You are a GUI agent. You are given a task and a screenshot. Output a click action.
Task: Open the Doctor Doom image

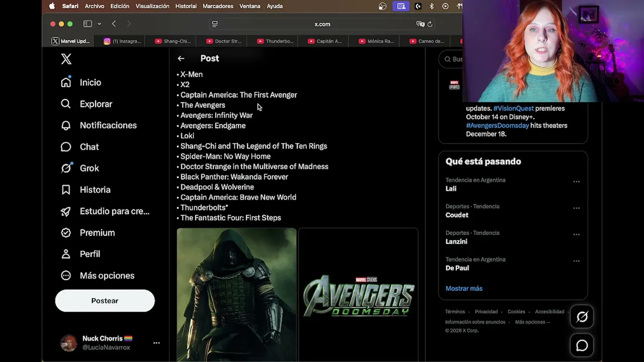(236, 295)
